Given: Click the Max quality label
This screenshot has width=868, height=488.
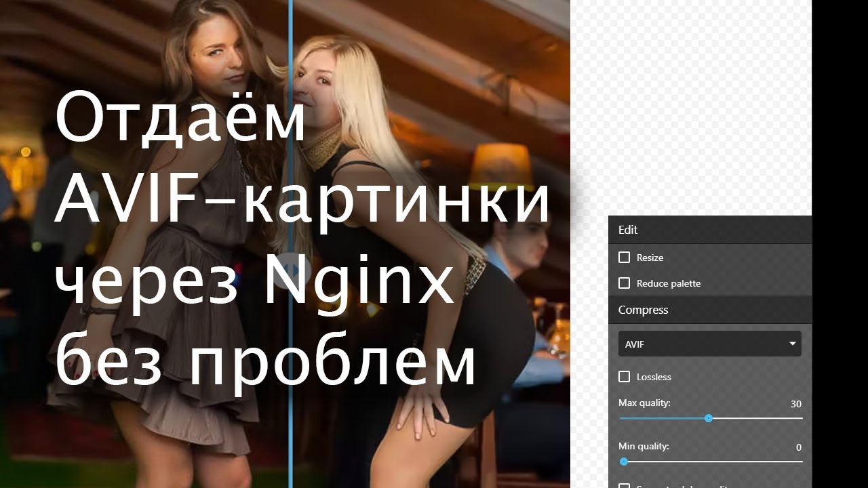Looking at the screenshot, I should [644, 403].
